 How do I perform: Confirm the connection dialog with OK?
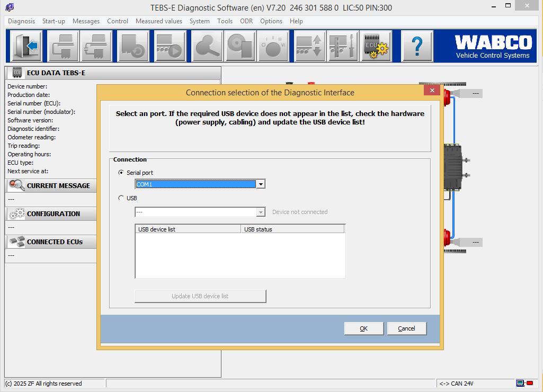click(x=363, y=328)
